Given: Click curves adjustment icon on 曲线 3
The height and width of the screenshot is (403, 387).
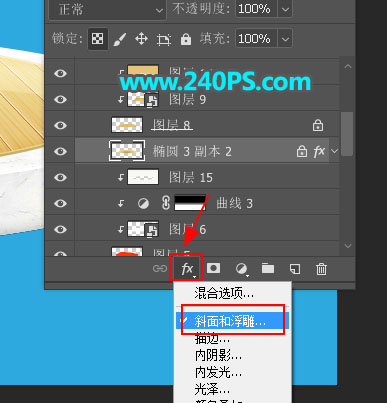Looking at the screenshot, I should (143, 203).
